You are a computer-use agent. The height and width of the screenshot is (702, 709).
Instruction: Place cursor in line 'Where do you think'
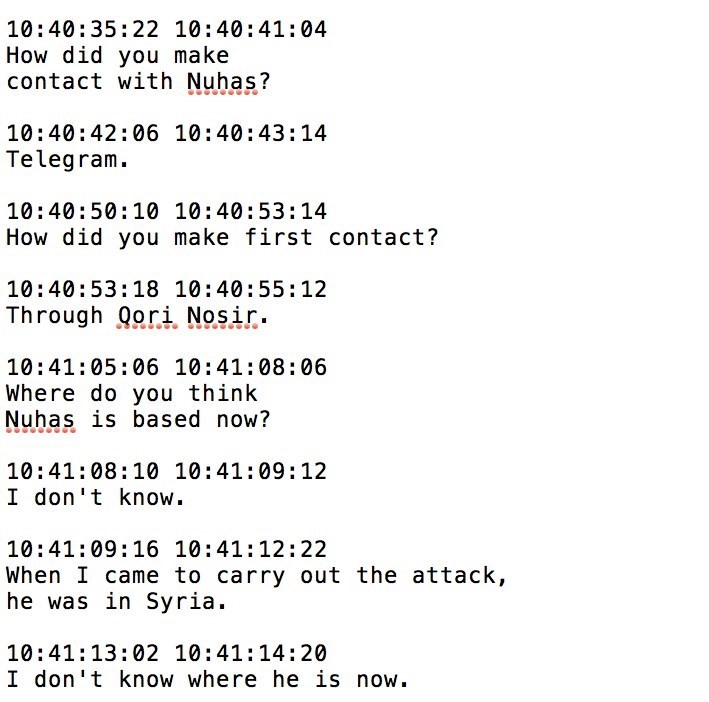[x=131, y=393]
